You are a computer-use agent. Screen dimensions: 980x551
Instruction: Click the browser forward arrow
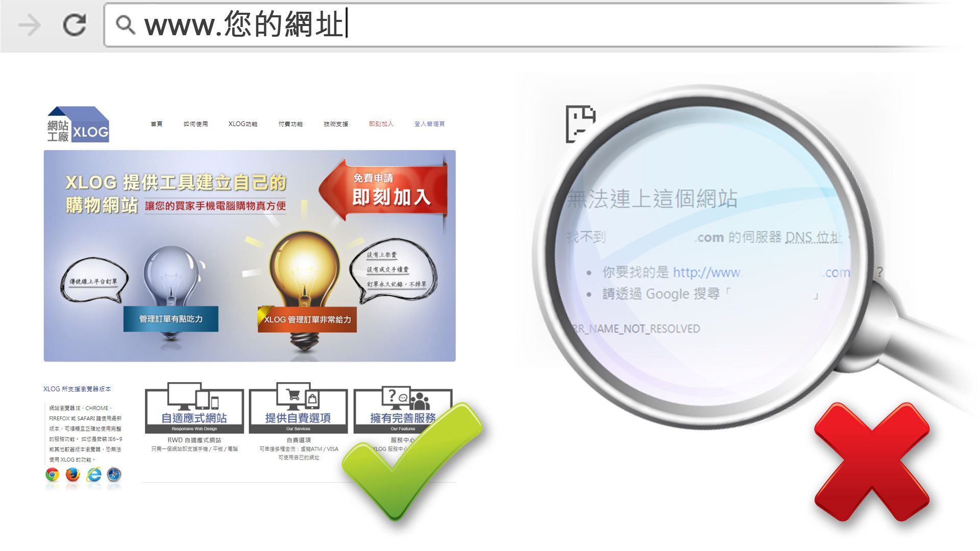click(29, 25)
